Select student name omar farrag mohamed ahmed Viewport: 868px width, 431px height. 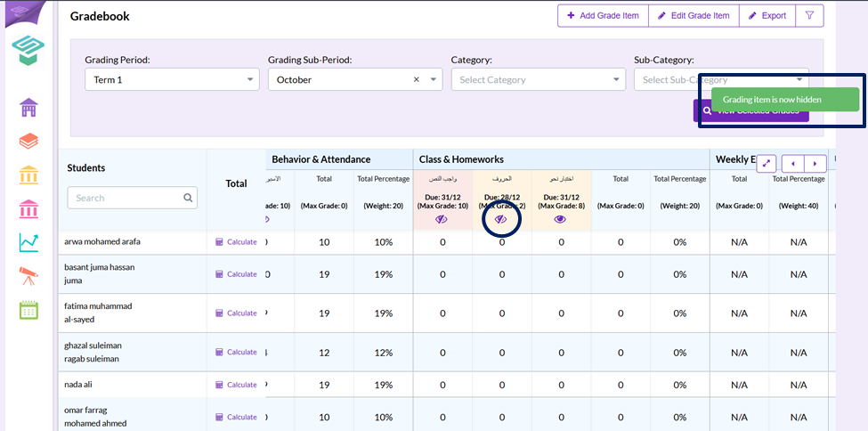pos(95,417)
